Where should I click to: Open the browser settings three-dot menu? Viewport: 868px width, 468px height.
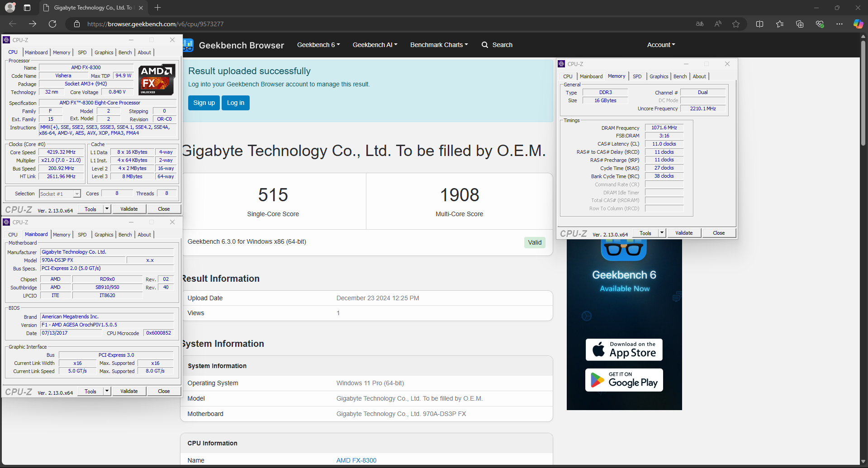840,24
